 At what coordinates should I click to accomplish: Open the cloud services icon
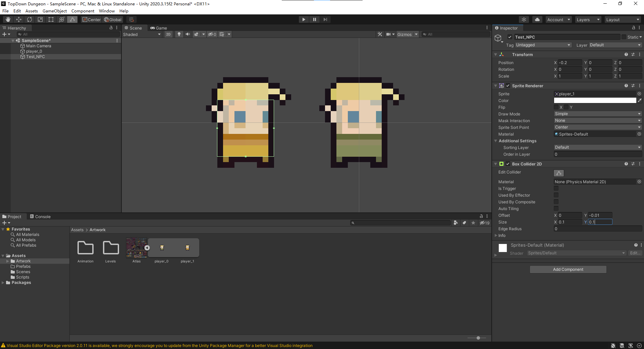pos(537,19)
